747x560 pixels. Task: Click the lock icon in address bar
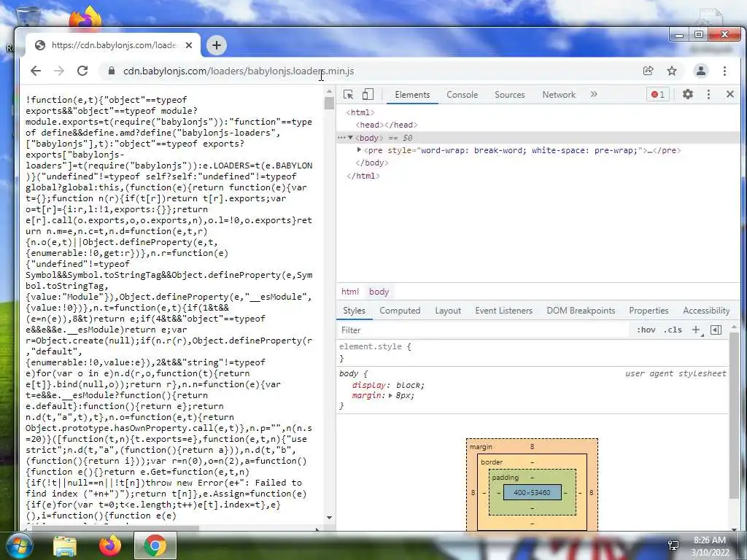[112, 71]
